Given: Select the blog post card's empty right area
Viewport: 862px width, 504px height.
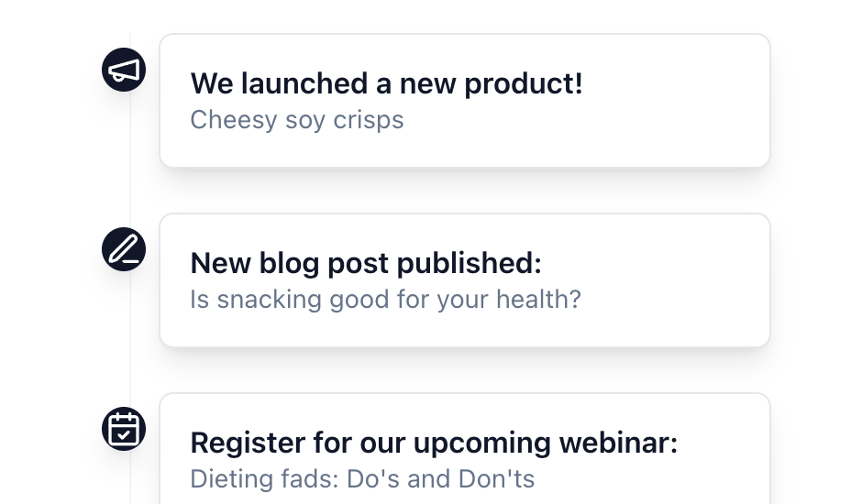Looking at the screenshot, I should pyautogui.click(x=679, y=280).
